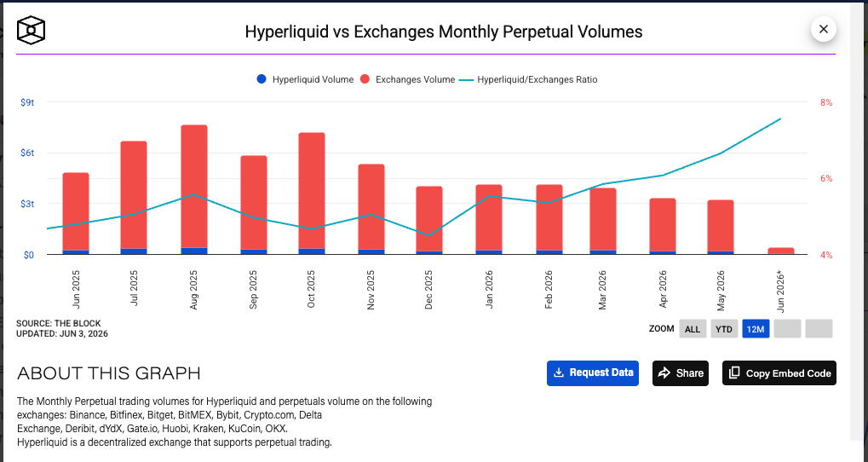
Task: Click the download icon in Request Data
Action: [x=559, y=372]
